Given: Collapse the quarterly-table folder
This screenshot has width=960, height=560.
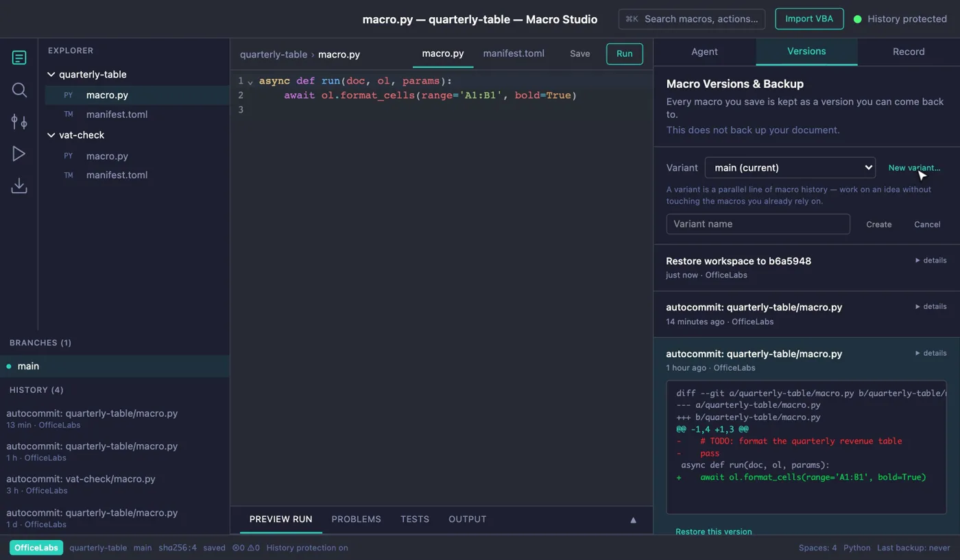Looking at the screenshot, I should 51,74.
